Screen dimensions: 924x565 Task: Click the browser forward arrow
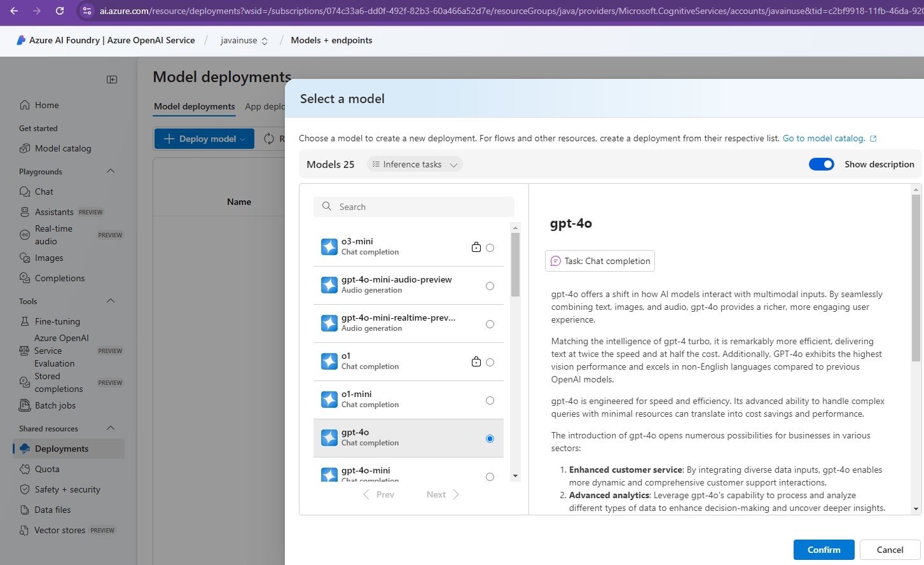pos(36,11)
